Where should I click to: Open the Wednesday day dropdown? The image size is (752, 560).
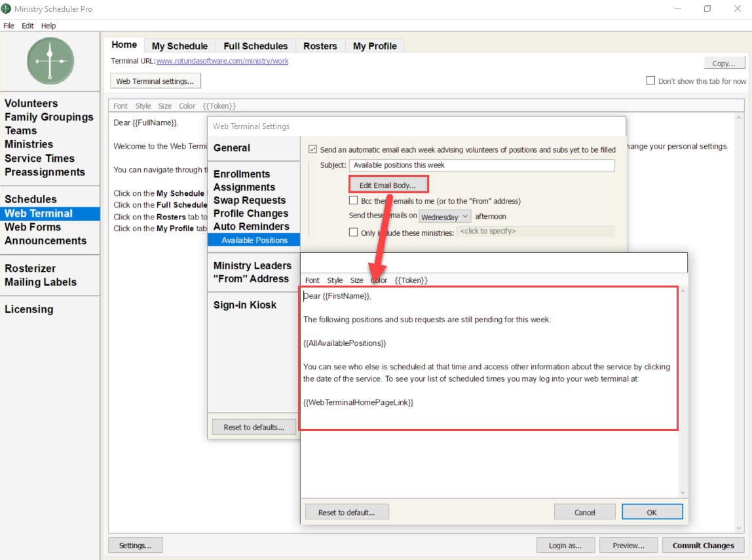point(445,217)
